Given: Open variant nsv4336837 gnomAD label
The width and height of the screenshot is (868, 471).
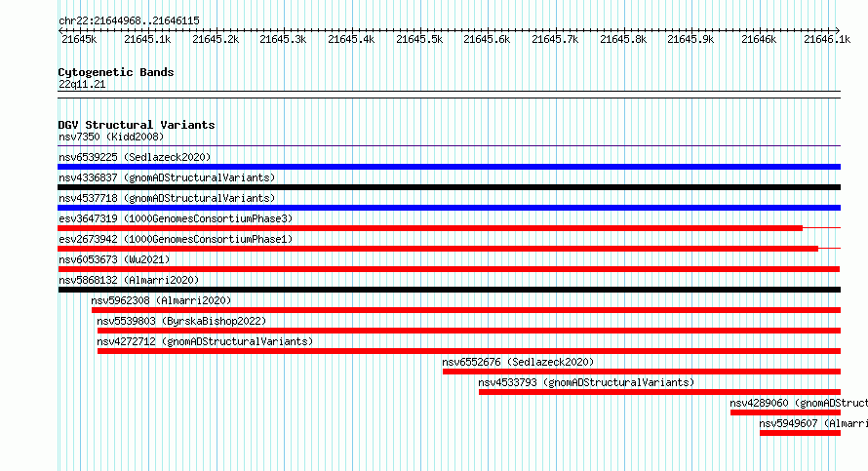Looking at the screenshot, I should 167,177.
